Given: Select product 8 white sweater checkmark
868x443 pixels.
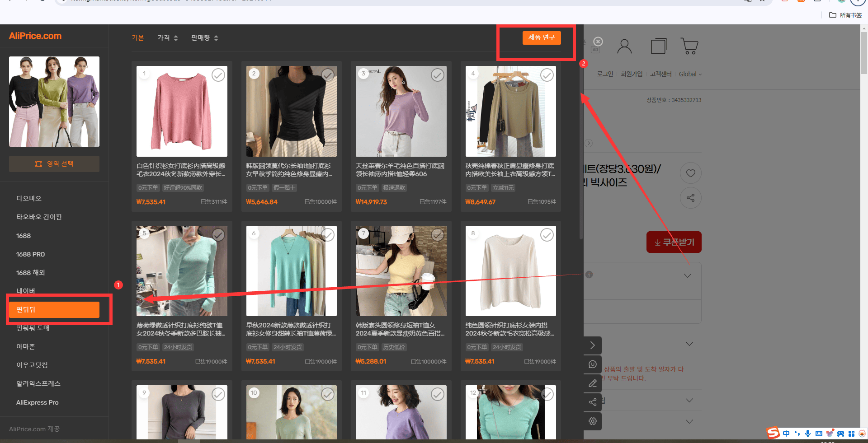Looking at the screenshot, I should (547, 235).
